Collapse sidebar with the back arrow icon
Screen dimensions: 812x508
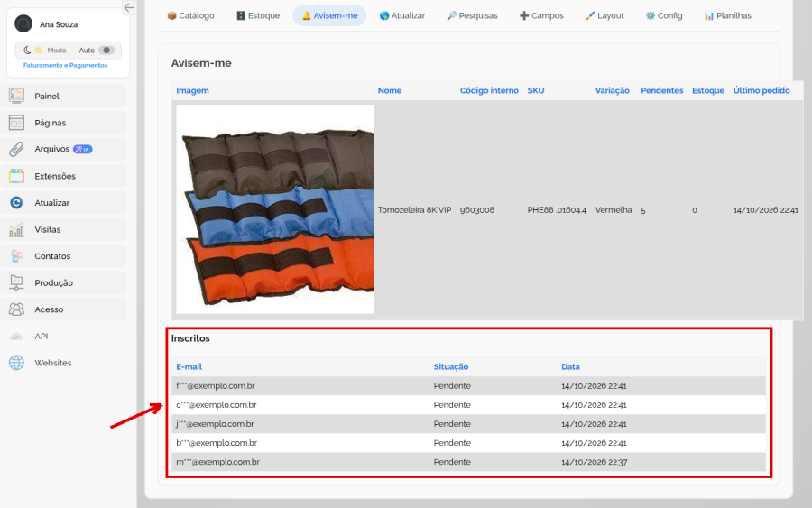point(129,7)
